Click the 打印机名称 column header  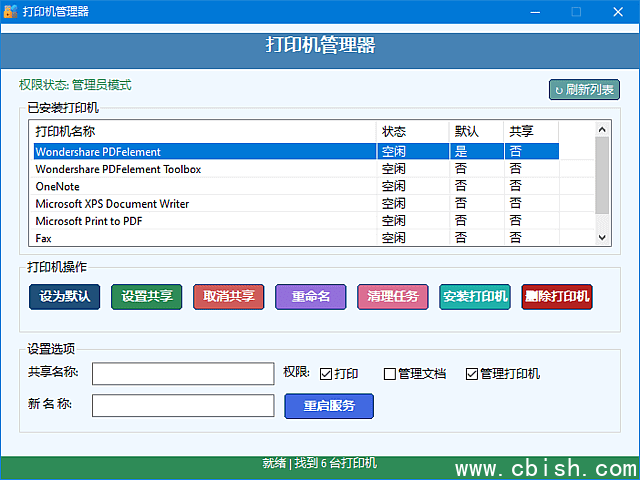(203, 131)
